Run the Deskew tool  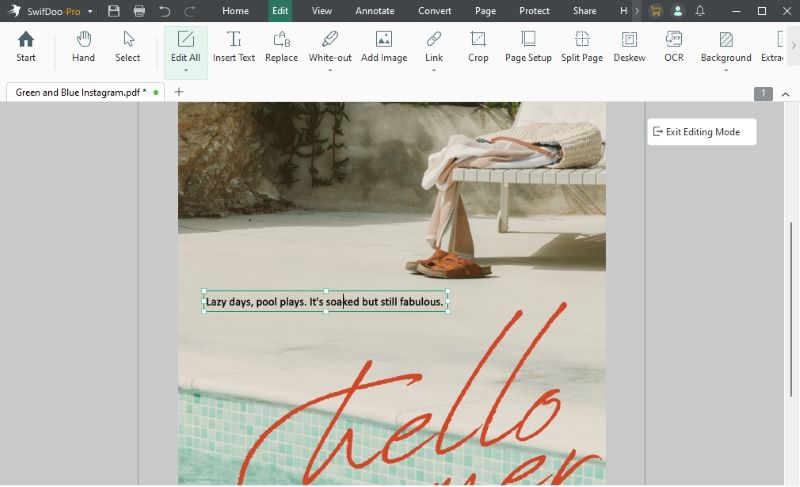(x=629, y=46)
